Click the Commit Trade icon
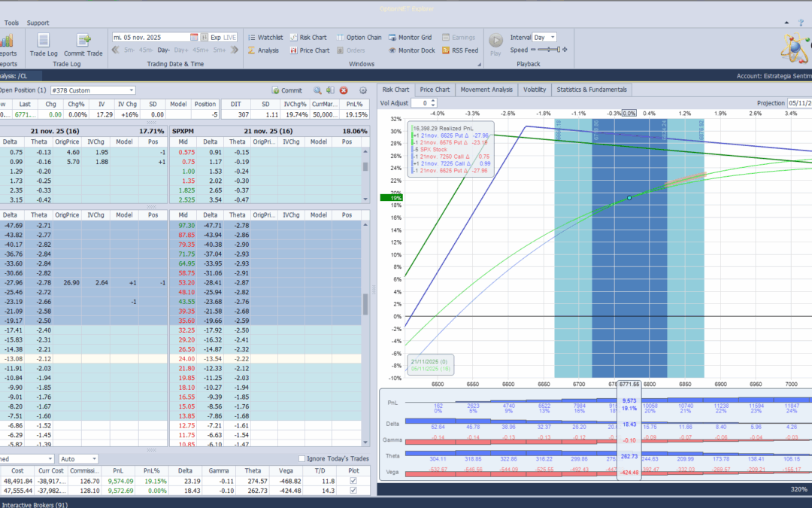The image size is (812, 508). (83, 45)
